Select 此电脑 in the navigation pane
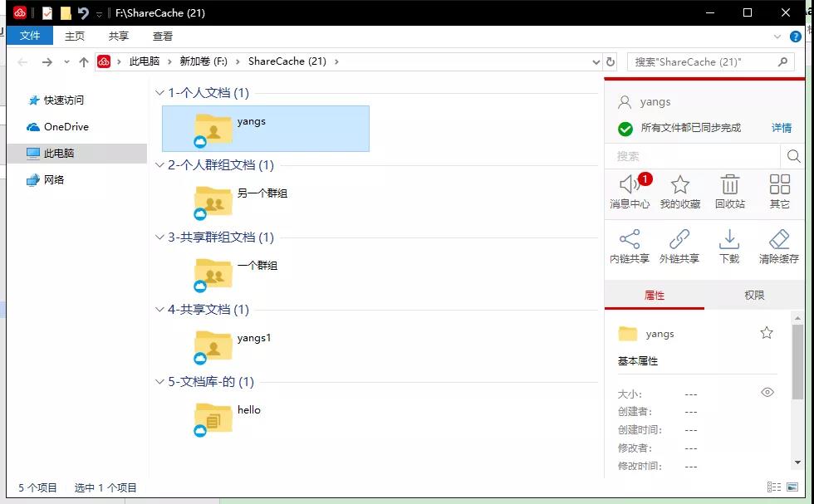 (59, 154)
